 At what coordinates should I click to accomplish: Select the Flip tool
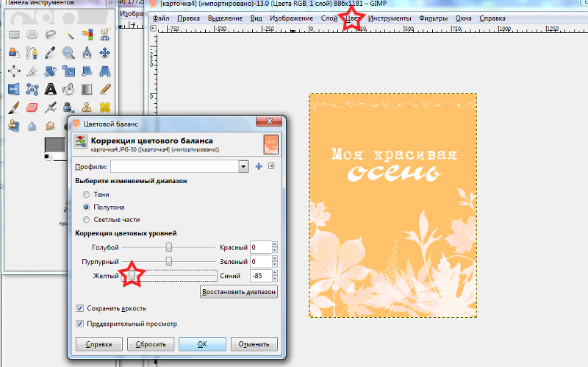(x=14, y=89)
